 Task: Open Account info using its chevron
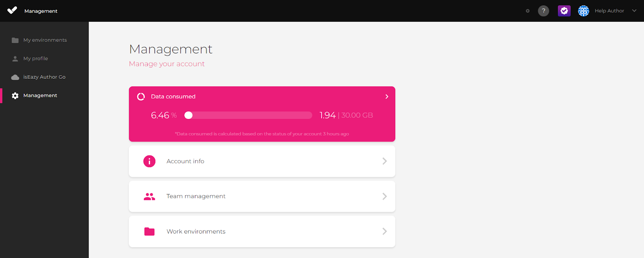(384, 161)
